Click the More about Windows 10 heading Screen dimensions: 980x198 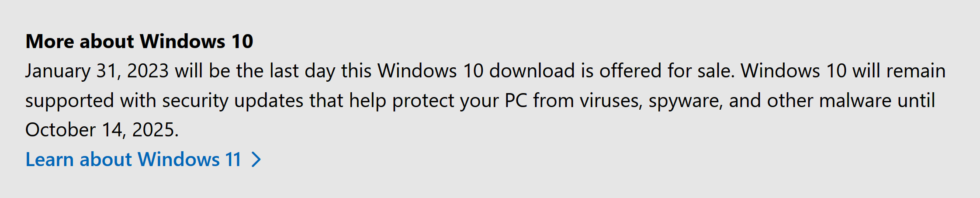pos(139,42)
